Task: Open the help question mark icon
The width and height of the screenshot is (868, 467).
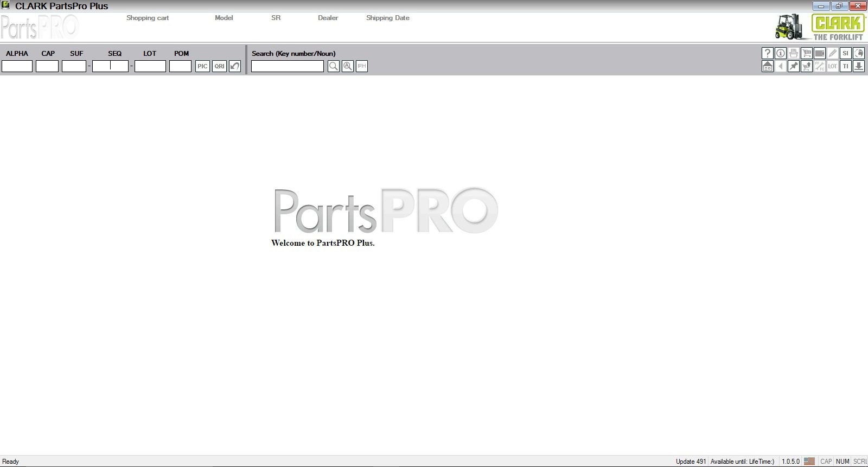Action: click(x=767, y=53)
